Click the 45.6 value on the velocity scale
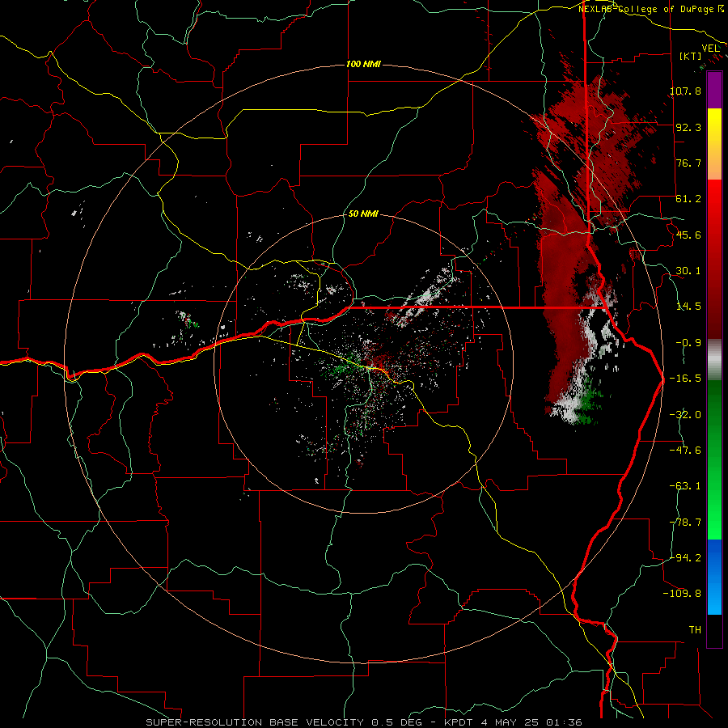Viewport: 728px width, 728px height. click(688, 235)
